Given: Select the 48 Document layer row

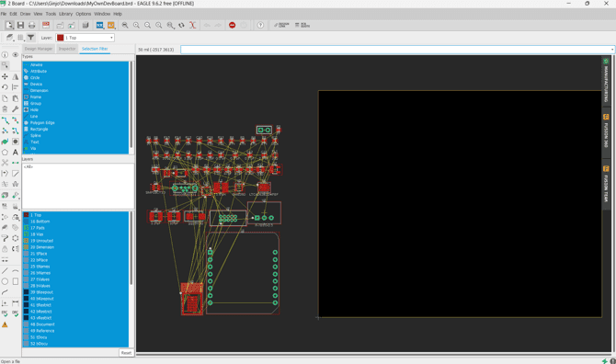Looking at the screenshot, I should [x=75, y=324].
